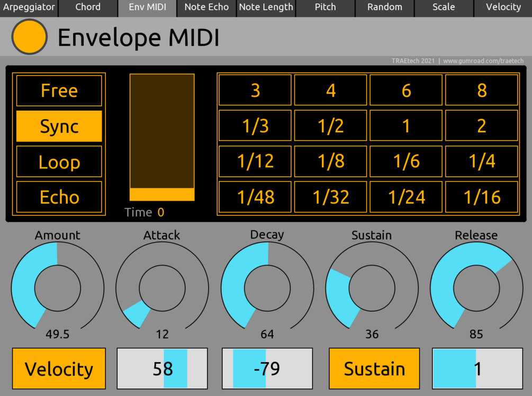Toggle the orange Sustain button
Image resolution: width=532 pixels, height=396 pixels.
coord(374,368)
